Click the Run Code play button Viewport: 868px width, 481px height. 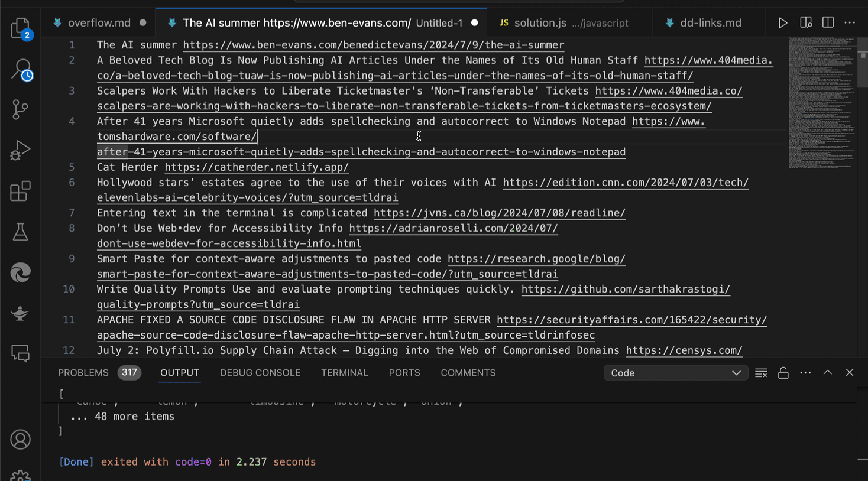pyautogui.click(x=782, y=23)
